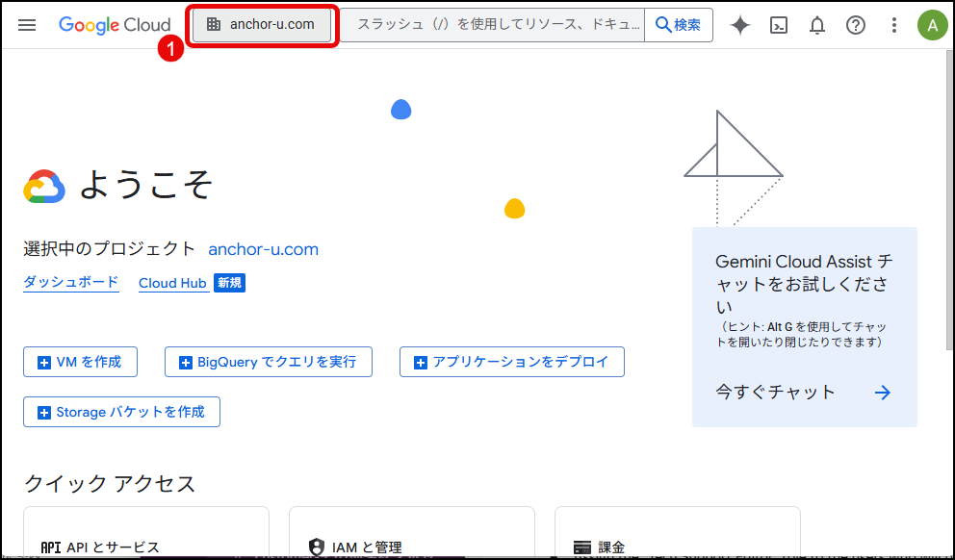
Task: Open the notifications bell
Action: pyautogui.click(x=817, y=25)
